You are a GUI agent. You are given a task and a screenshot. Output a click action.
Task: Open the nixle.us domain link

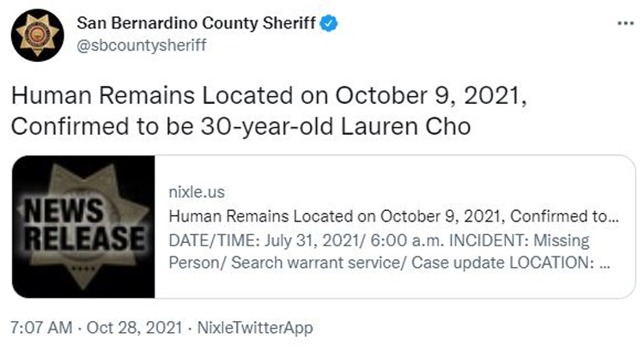coord(197,192)
